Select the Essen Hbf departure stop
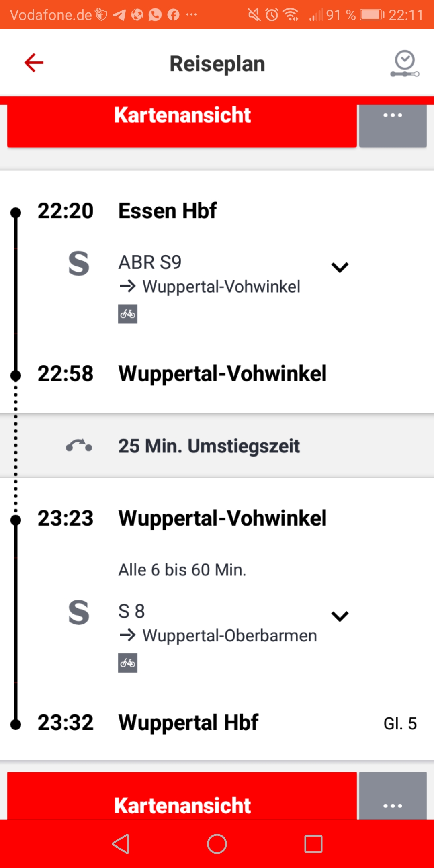434x868 pixels. coord(168,211)
